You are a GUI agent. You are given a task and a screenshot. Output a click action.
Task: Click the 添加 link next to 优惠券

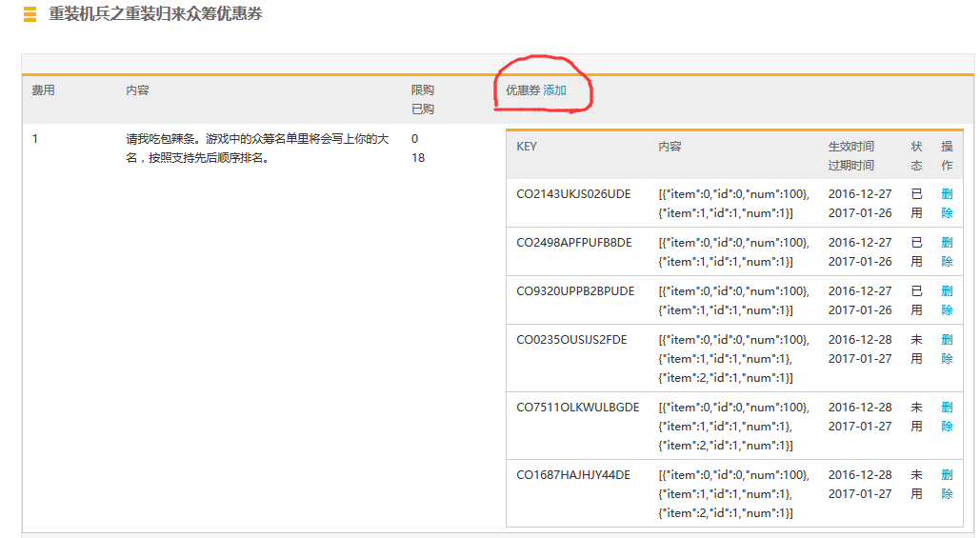coord(554,90)
